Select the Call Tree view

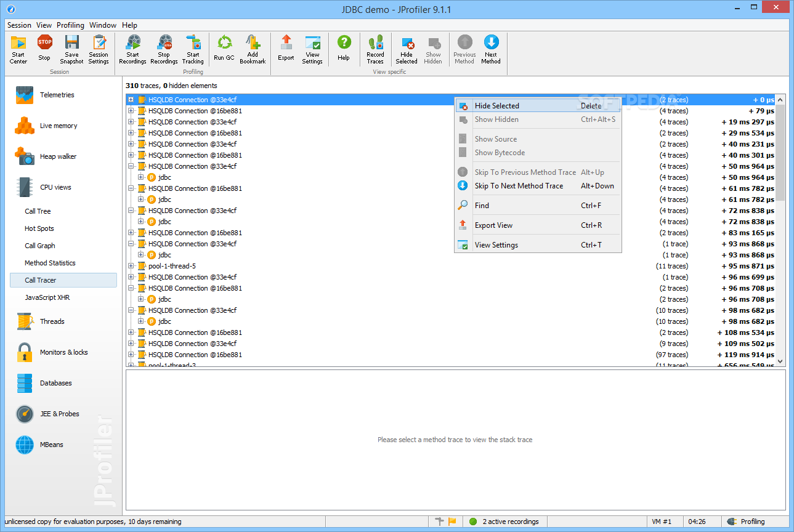(x=38, y=211)
